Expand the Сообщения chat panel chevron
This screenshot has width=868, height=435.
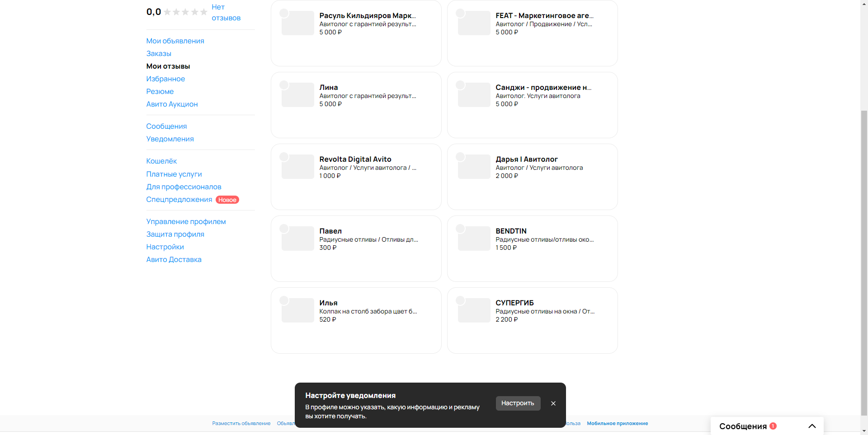[812, 426]
